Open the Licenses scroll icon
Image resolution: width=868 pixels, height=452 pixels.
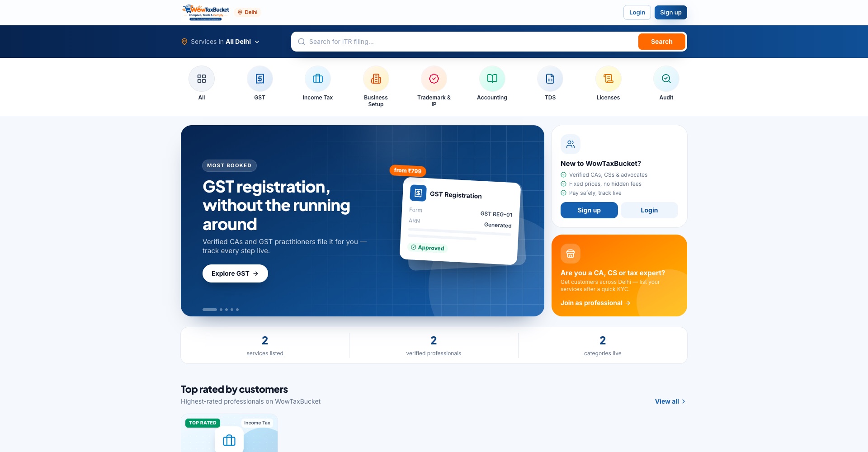point(609,79)
